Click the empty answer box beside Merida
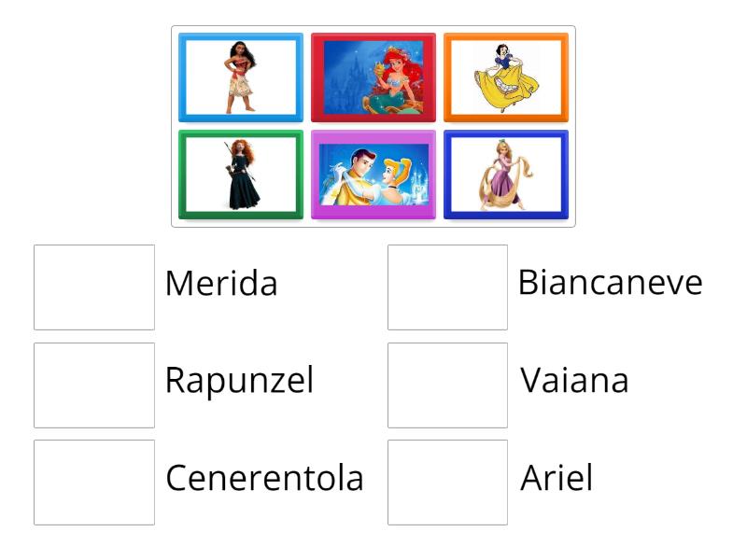Viewport: 747px width, 560px height. pos(94,285)
